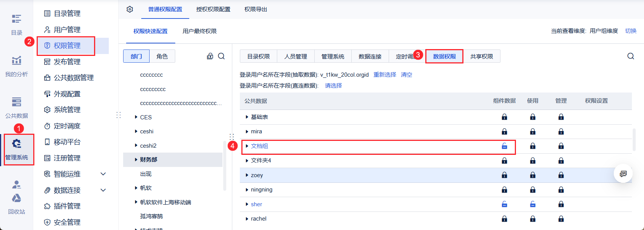Switch to 授权权限配置 tab
This screenshot has height=230, width=644.
tap(213, 9)
